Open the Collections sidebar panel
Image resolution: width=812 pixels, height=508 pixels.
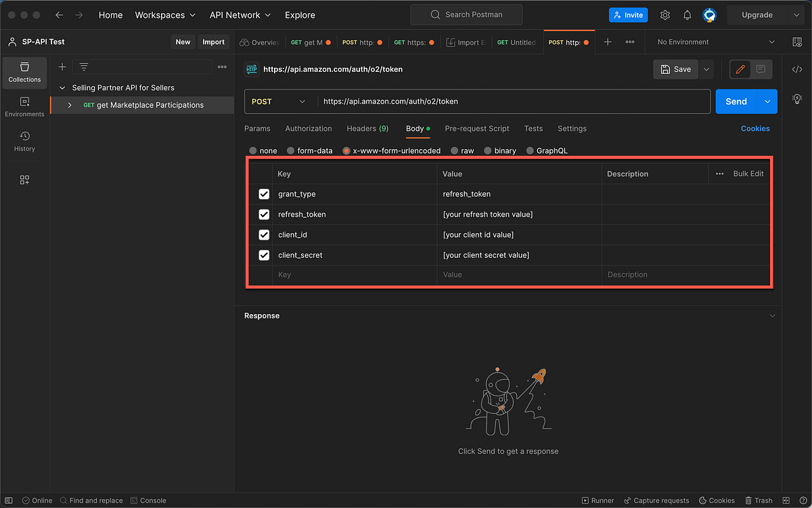point(24,72)
